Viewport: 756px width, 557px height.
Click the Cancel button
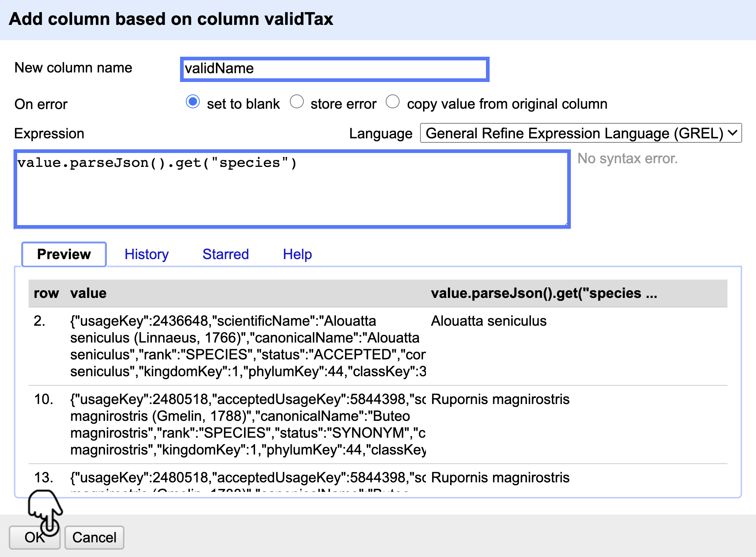[94, 537]
